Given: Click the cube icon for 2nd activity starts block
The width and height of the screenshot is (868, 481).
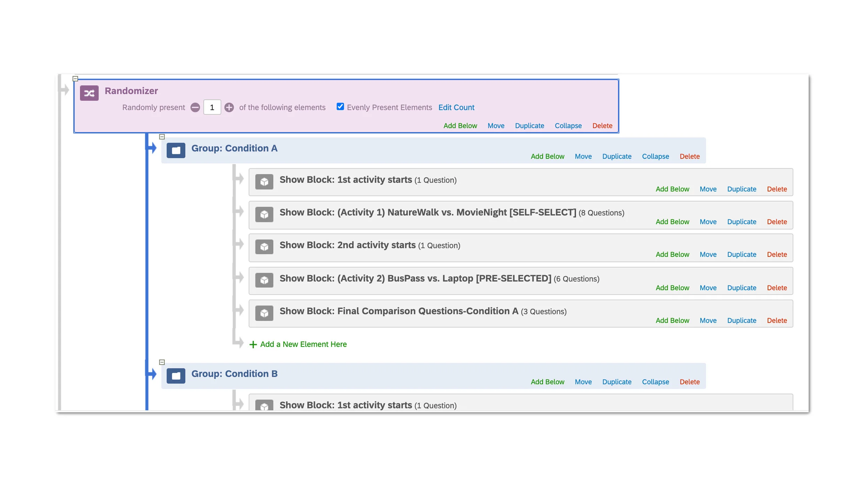Looking at the screenshot, I should tap(264, 247).
